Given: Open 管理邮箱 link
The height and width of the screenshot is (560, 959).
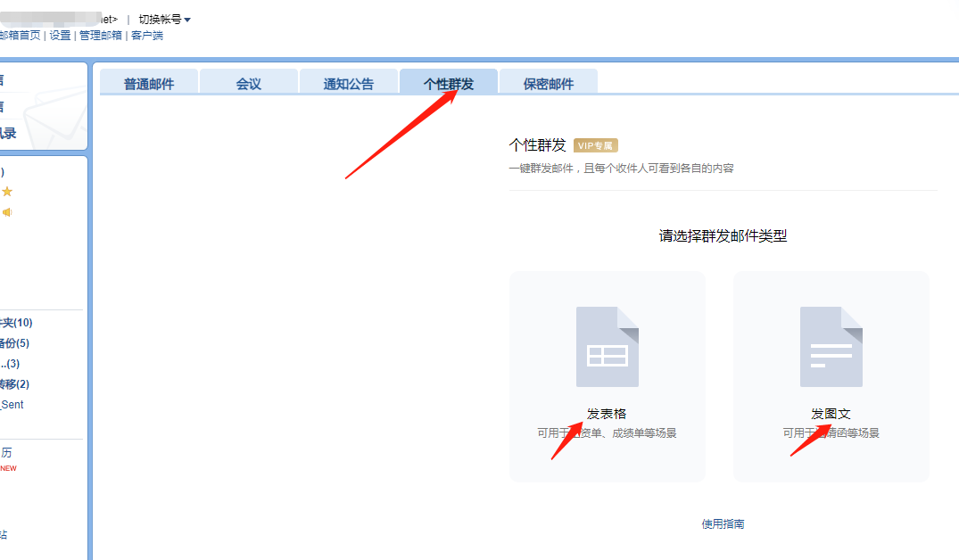Looking at the screenshot, I should [x=101, y=36].
